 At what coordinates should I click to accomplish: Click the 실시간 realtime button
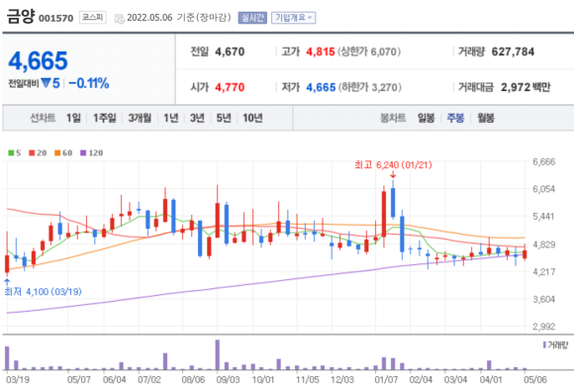point(252,18)
